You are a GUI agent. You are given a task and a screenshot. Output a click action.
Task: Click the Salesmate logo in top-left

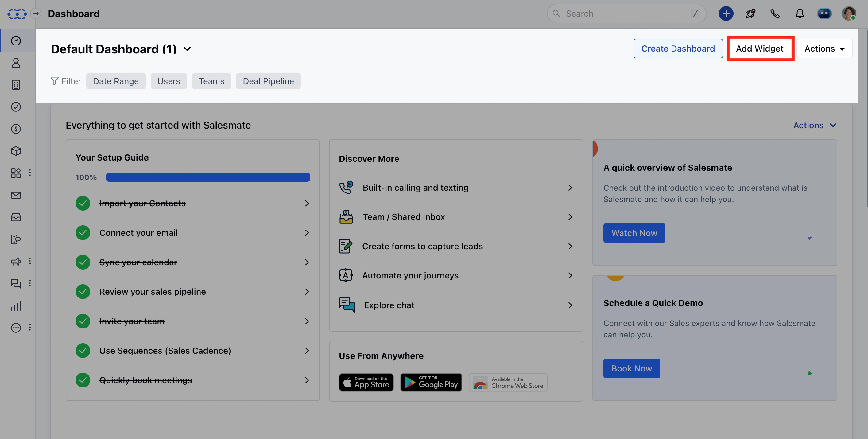pos(17,14)
